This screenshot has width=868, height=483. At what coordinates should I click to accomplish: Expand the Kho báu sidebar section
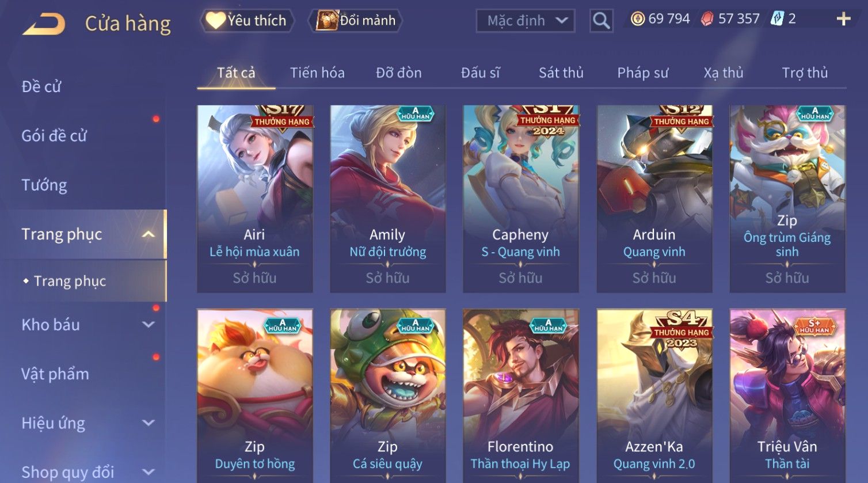(148, 325)
